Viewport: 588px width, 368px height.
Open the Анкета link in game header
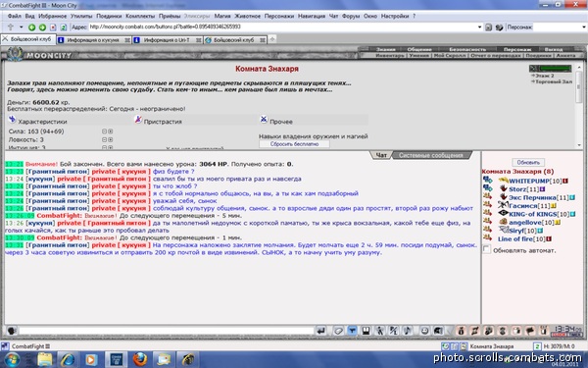(565, 55)
